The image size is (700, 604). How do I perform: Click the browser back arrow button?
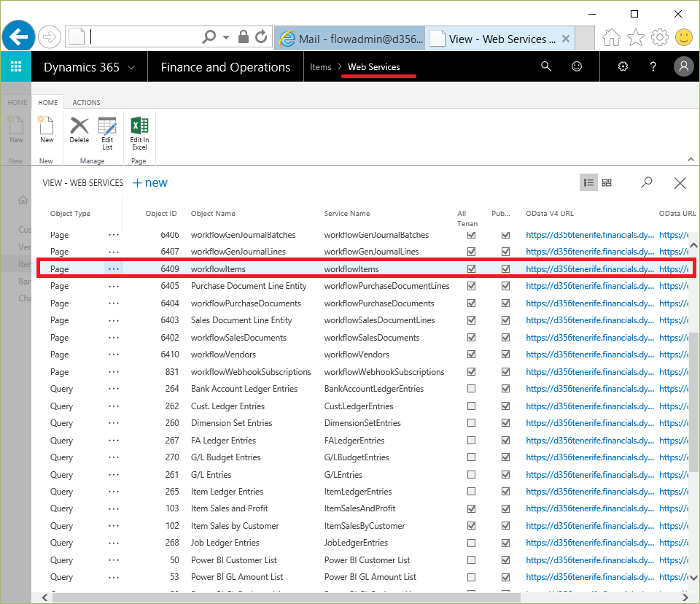point(18,36)
